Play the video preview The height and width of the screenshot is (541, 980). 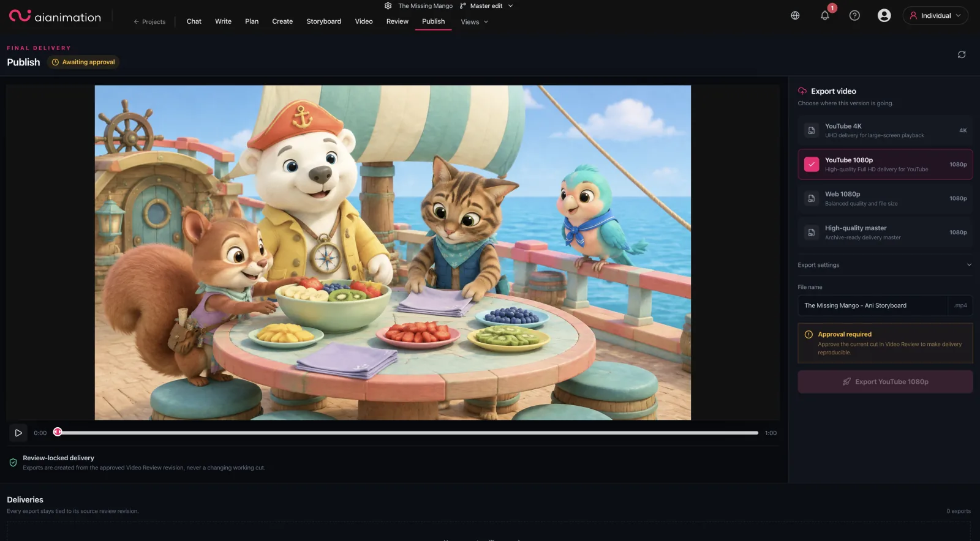[18, 433]
